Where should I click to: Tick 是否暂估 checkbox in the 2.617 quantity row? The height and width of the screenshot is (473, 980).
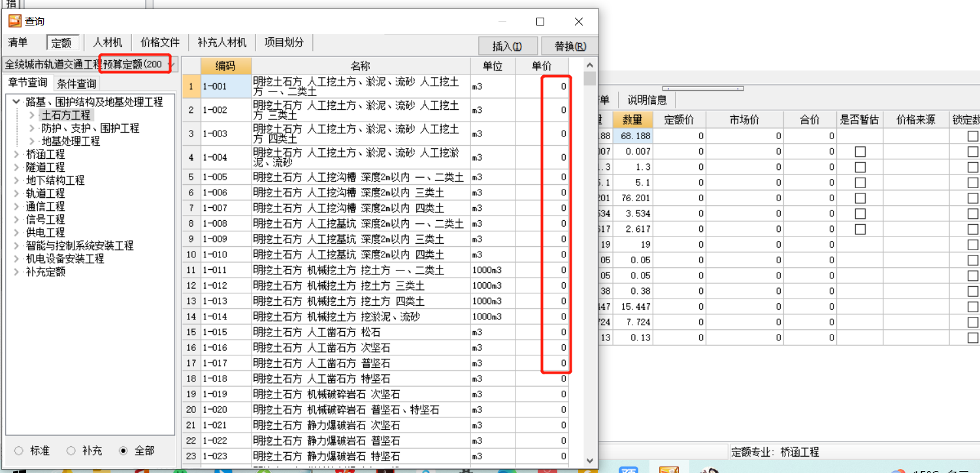tap(860, 229)
